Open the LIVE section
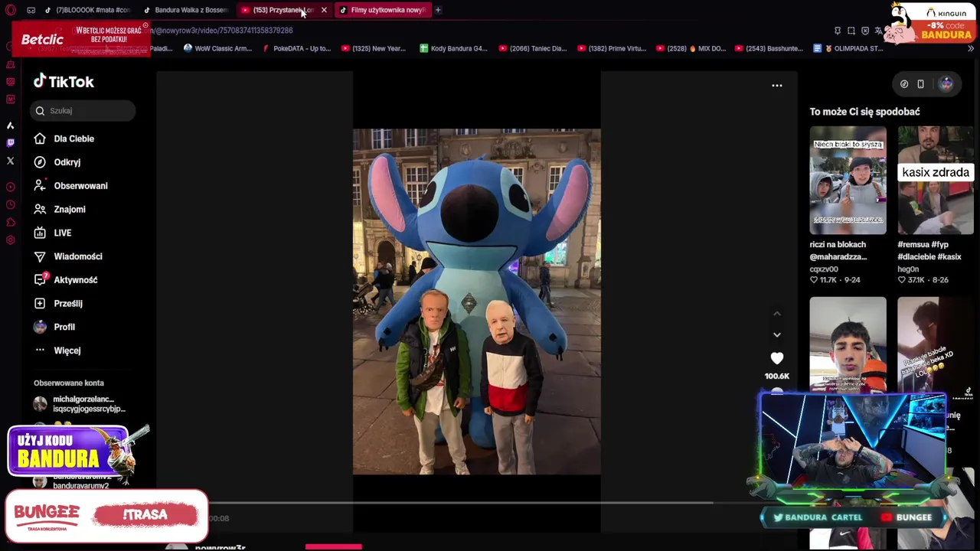 pos(53,233)
